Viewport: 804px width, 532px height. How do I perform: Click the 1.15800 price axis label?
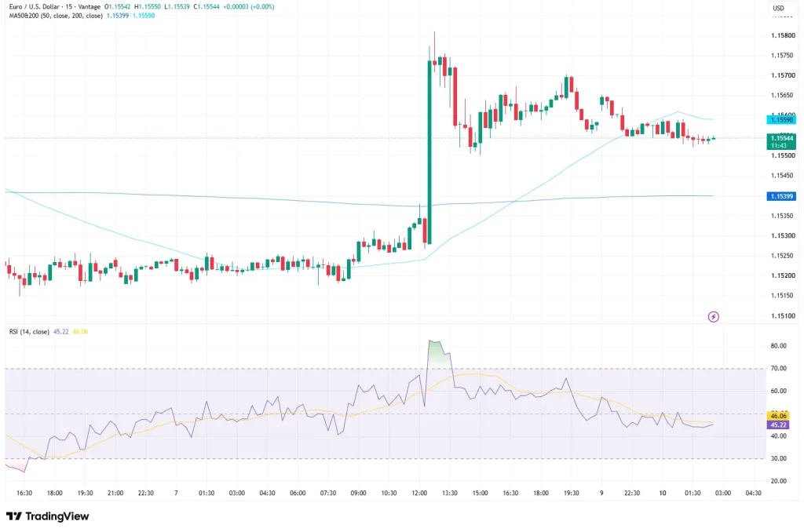point(783,35)
